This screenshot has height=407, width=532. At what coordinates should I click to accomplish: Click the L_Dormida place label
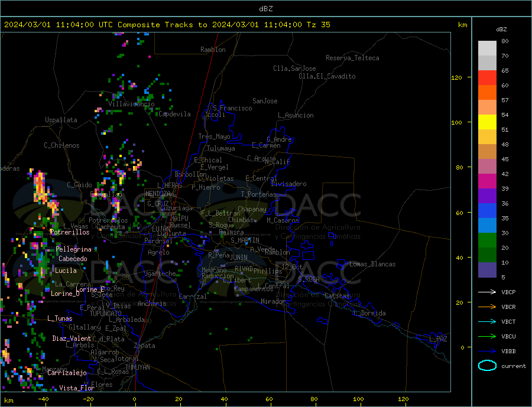(370, 313)
